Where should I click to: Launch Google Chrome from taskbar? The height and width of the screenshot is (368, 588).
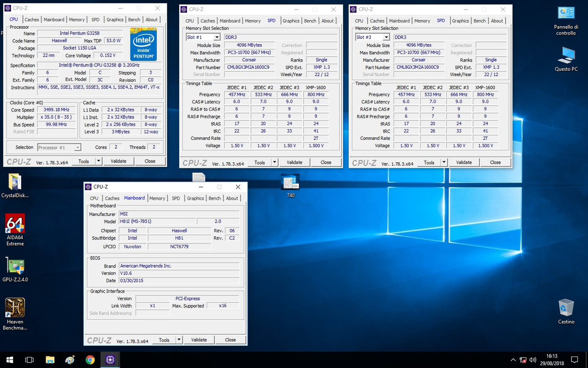click(90, 360)
